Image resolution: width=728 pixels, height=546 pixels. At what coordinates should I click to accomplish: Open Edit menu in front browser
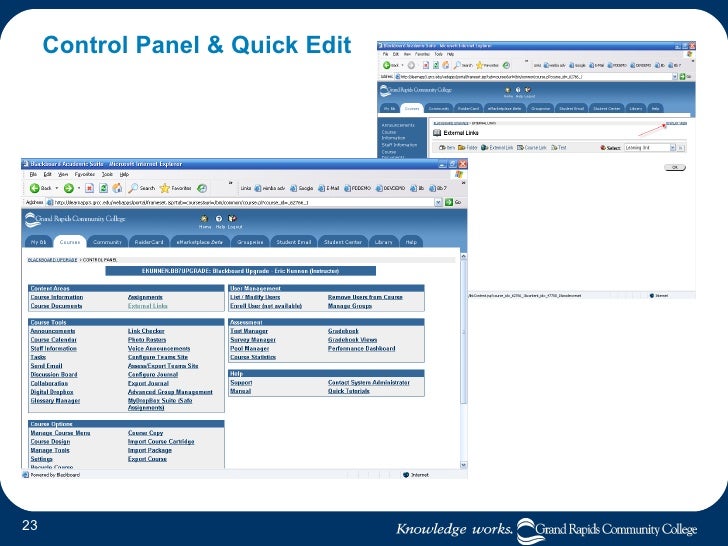pos(47,175)
